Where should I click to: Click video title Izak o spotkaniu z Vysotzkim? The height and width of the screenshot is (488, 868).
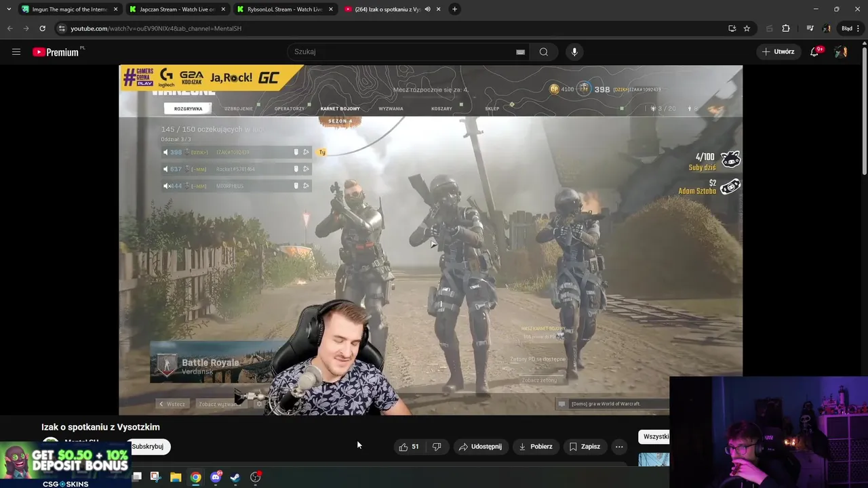tap(100, 427)
